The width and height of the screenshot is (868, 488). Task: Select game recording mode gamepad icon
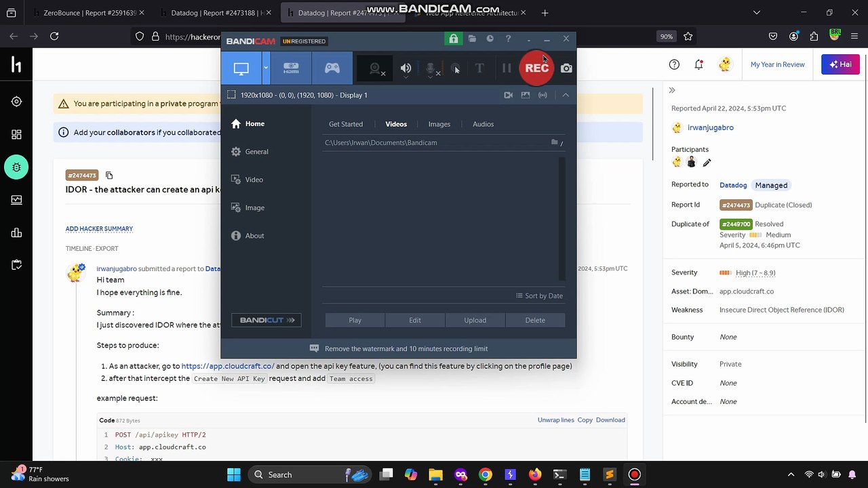pos(332,68)
